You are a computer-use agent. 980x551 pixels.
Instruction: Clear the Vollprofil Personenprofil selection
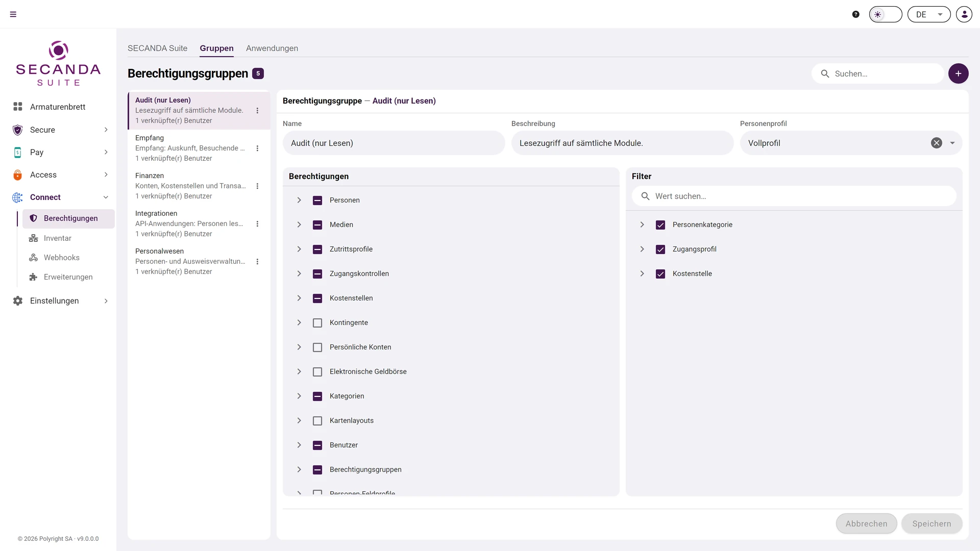(937, 143)
